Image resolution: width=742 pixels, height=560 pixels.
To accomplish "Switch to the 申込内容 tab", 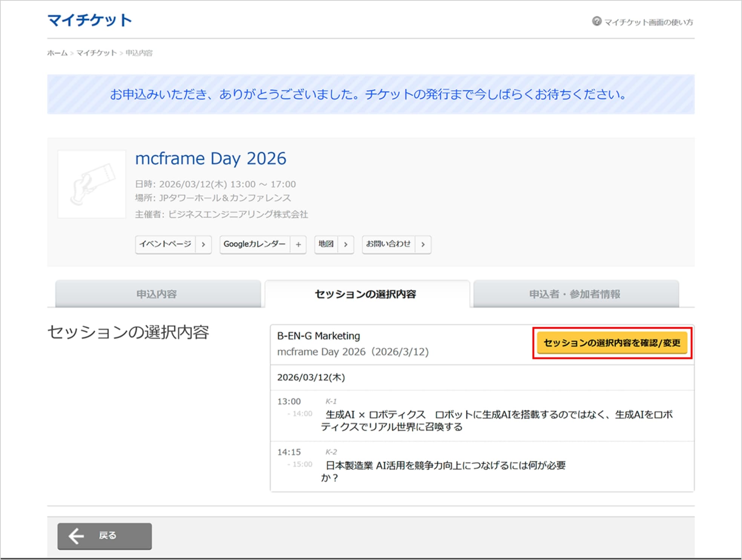I will 157,294.
